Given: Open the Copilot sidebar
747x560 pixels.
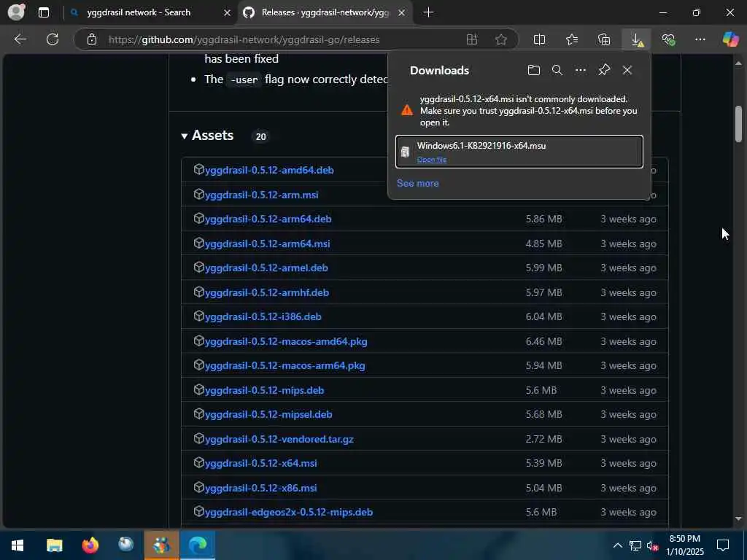Looking at the screenshot, I should click(x=730, y=39).
